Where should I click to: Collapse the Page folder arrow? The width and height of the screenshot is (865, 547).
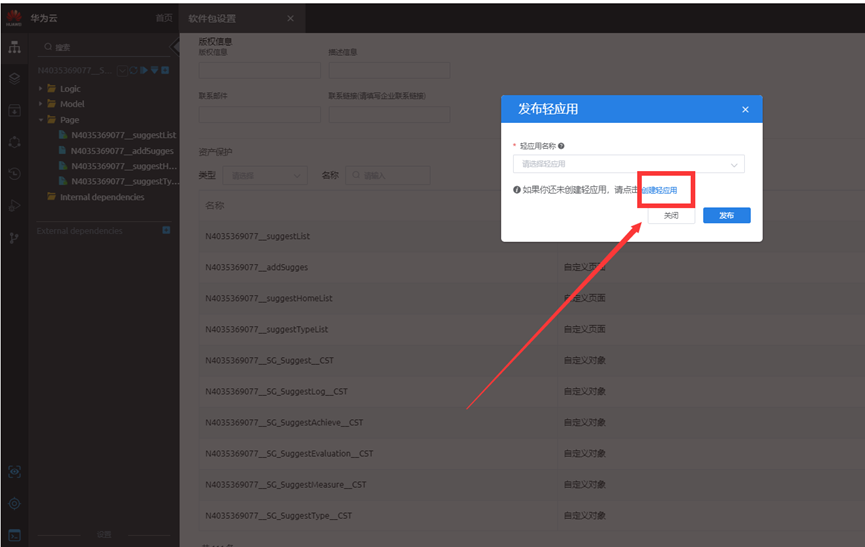(x=40, y=120)
